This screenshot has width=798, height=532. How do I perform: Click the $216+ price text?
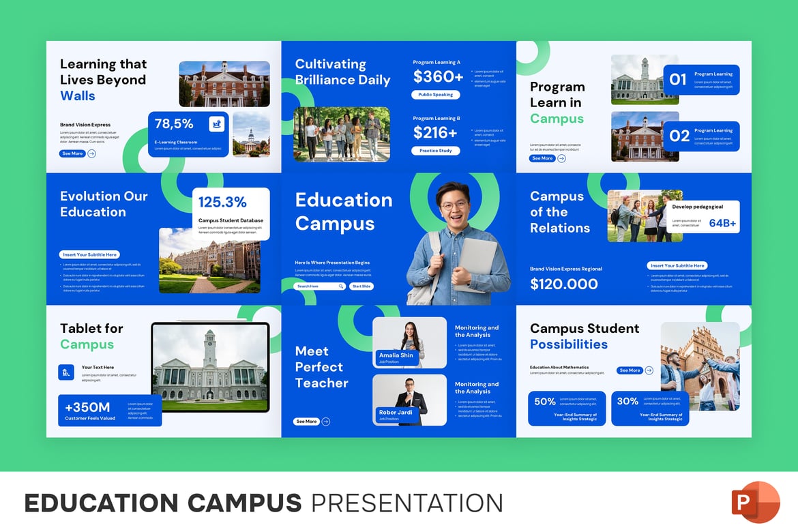coord(435,133)
